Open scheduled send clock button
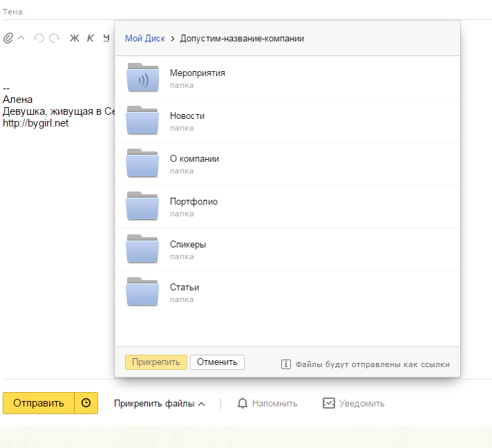This screenshot has height=448, width=492. [x=86, y=403]
